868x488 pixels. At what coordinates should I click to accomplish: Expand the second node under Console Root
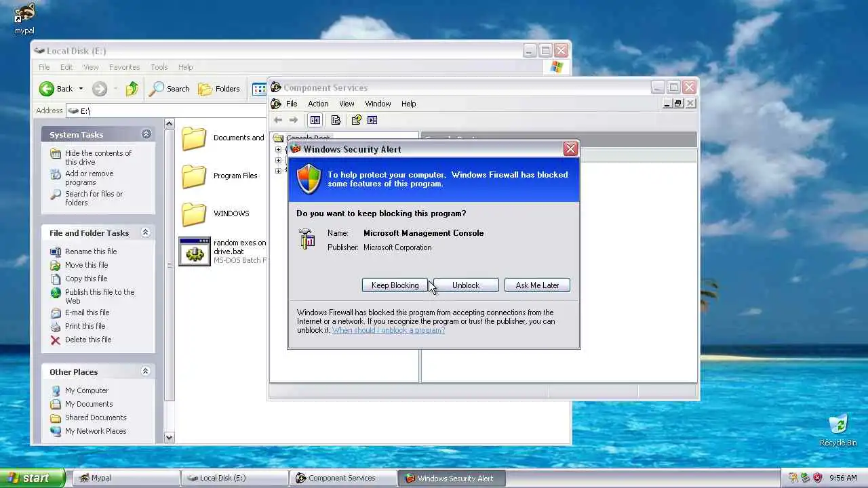pos(278,161)
